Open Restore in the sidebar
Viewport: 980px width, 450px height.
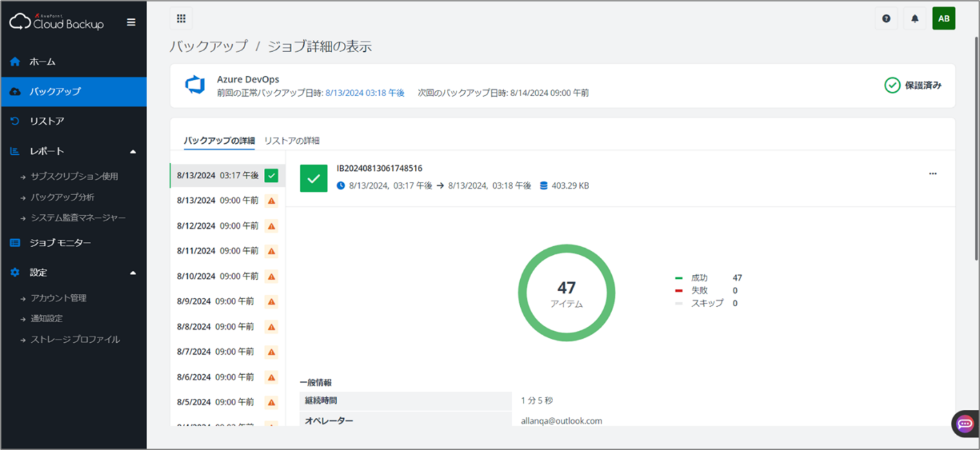(73, 121)
